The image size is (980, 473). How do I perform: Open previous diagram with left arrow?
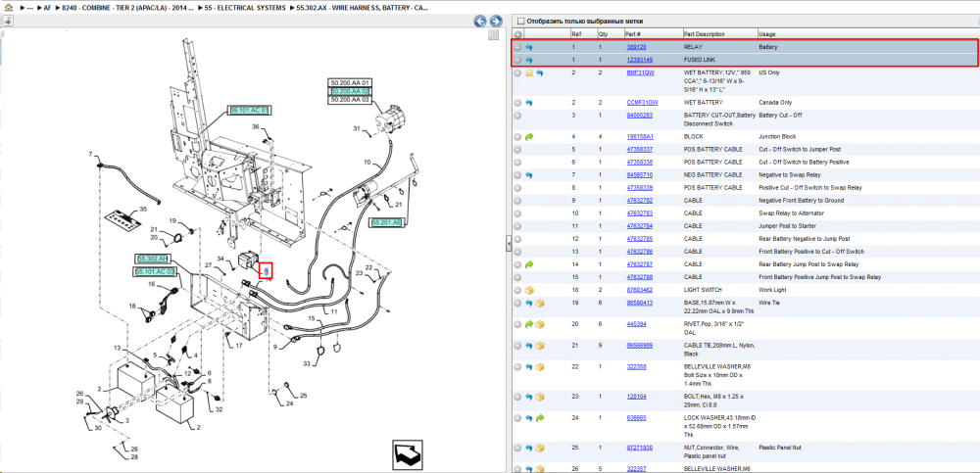coord(480,21)
